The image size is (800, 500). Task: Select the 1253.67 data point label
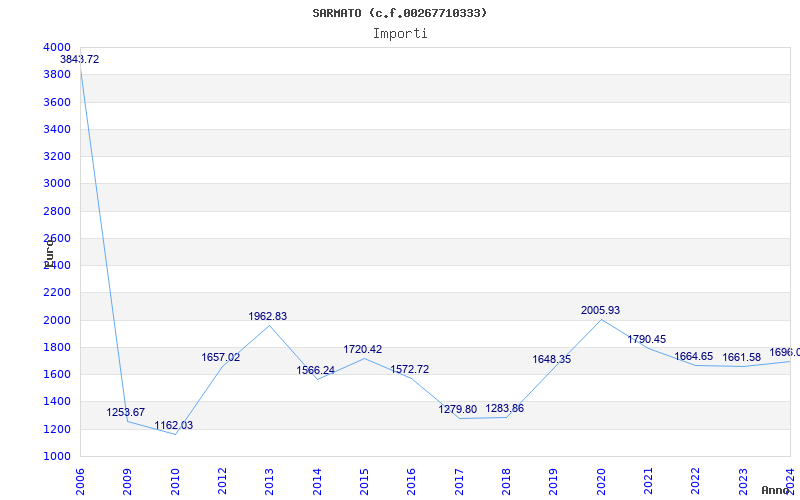coord(126,412)
